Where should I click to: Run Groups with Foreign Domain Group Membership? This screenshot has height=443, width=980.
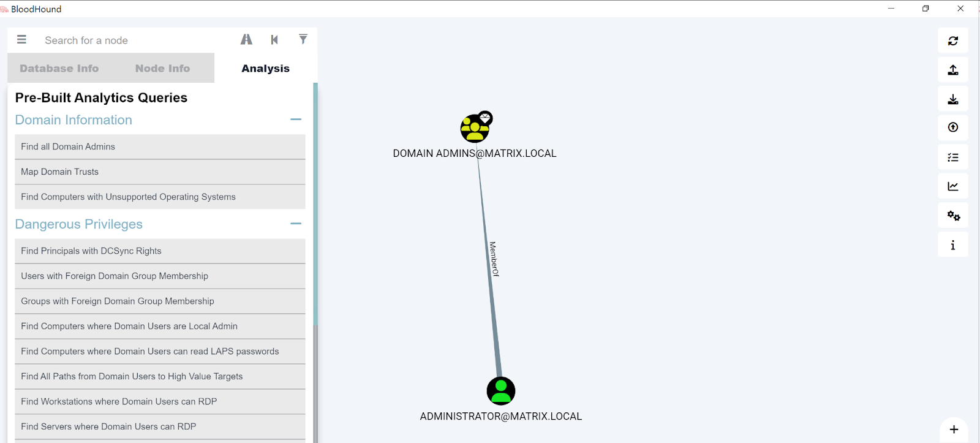click(160, 301)
